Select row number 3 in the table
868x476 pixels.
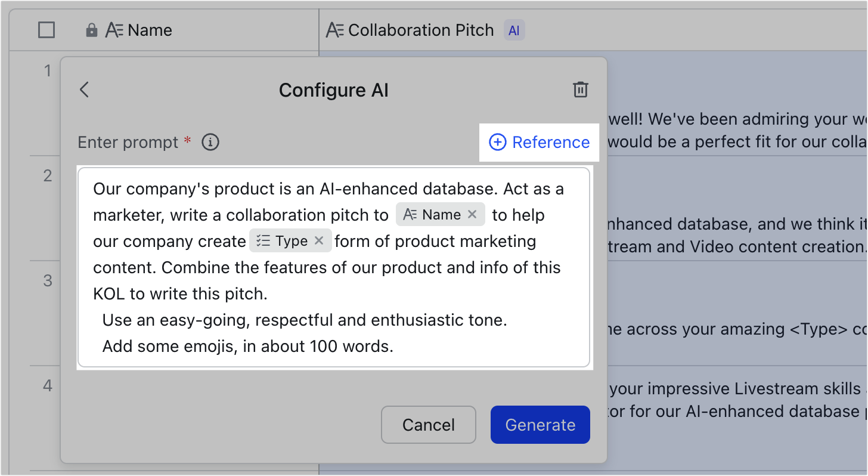point(46,280)
